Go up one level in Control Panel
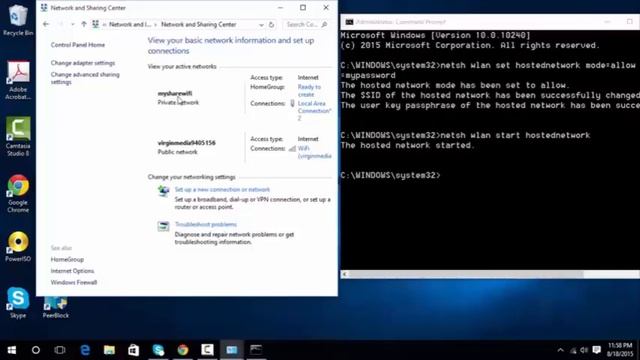The width and height of the screenshot is (640, 360). pos(84,24)
